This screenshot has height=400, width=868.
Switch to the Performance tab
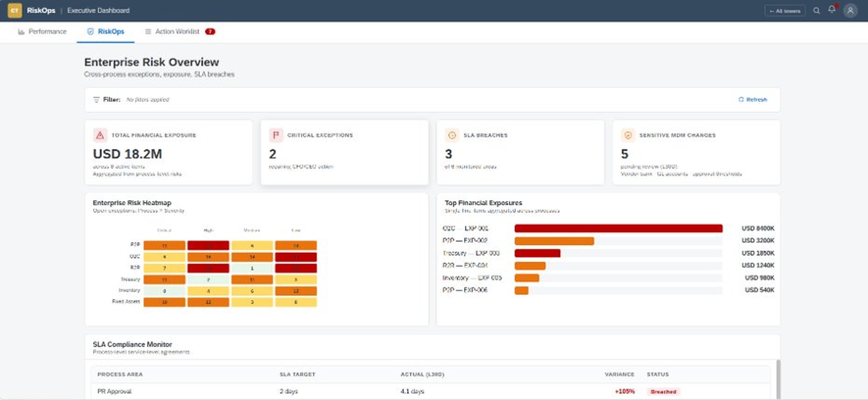click(x=42, y=32)
